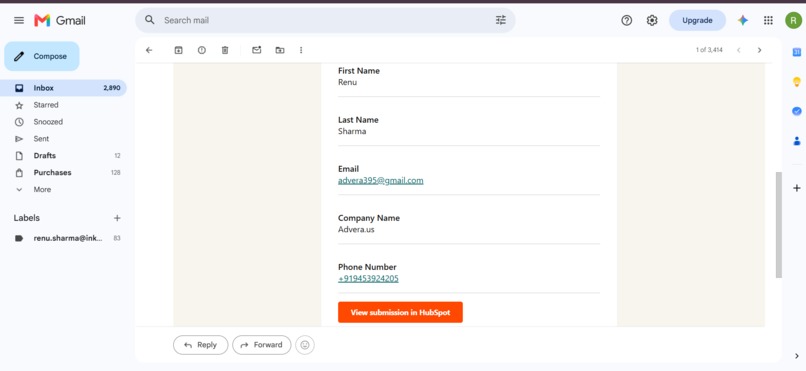Add emoji reaction smiley icon
The image size is (806, 371).
click(x=305, y=345)
